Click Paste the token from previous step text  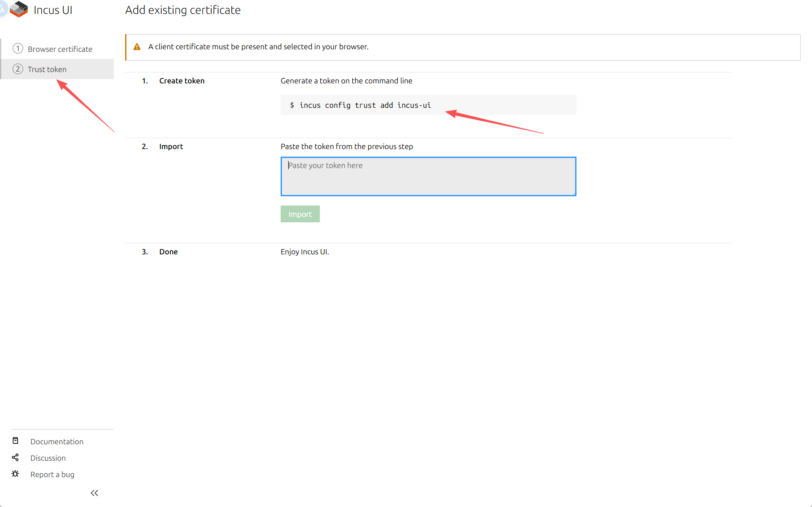[347, 147]
